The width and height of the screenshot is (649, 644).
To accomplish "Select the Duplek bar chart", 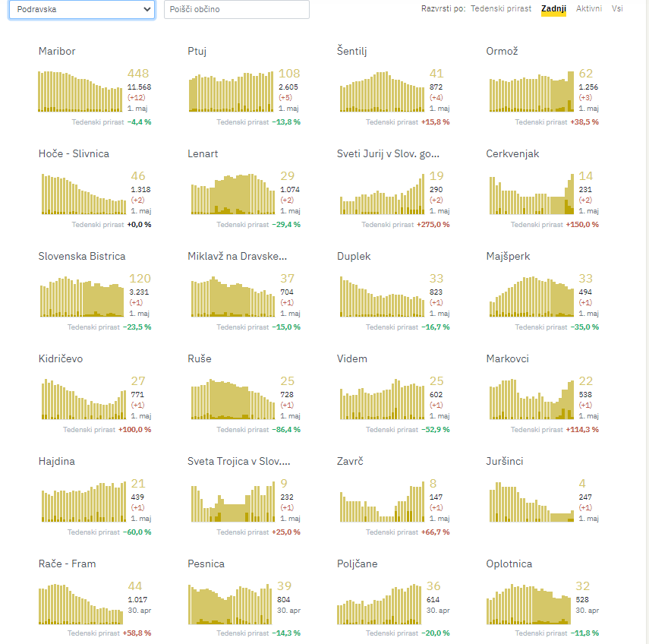I will (x=382, y=296).
